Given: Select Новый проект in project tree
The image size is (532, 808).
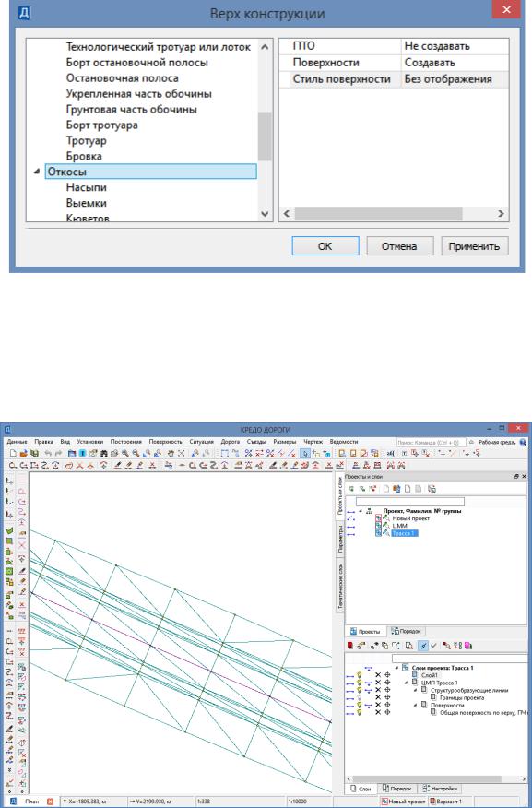Looking at the screenshot, I should click(411, 518).
